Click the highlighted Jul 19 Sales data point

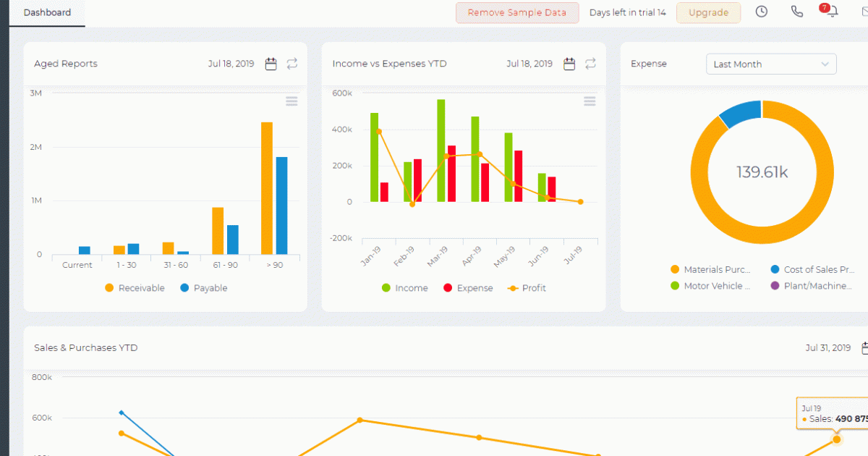click(837, 439)
